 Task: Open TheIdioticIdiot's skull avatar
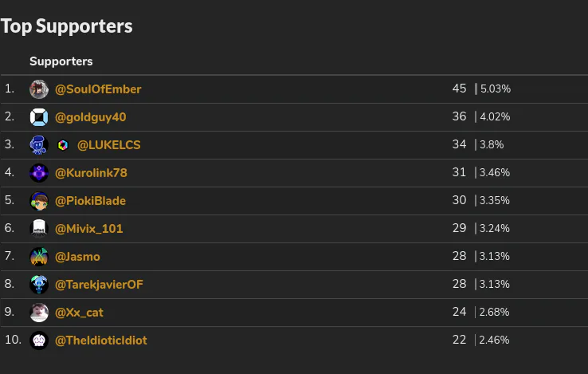tap(39, 341)
